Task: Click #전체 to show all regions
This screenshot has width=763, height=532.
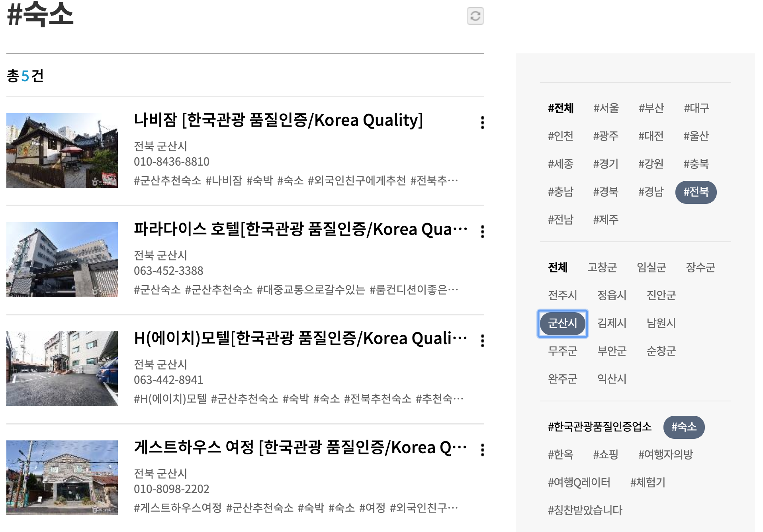Action: [561, 108]
